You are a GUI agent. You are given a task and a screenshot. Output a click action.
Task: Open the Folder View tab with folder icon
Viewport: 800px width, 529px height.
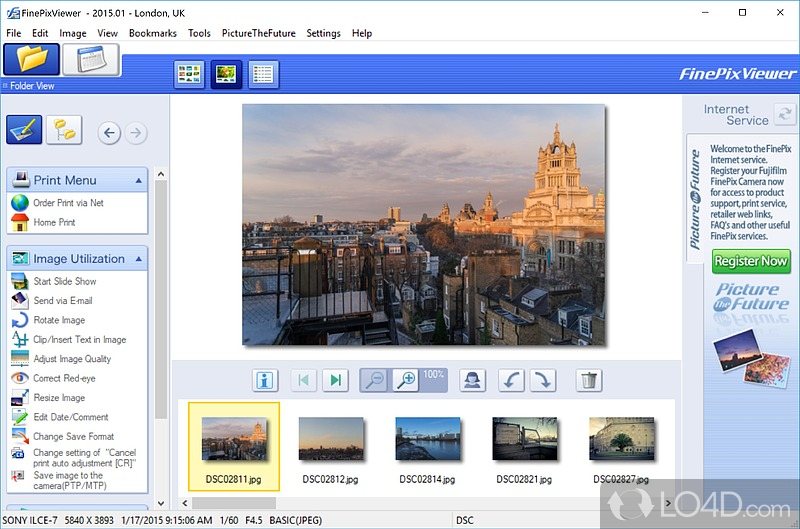[x=32, y=60]
